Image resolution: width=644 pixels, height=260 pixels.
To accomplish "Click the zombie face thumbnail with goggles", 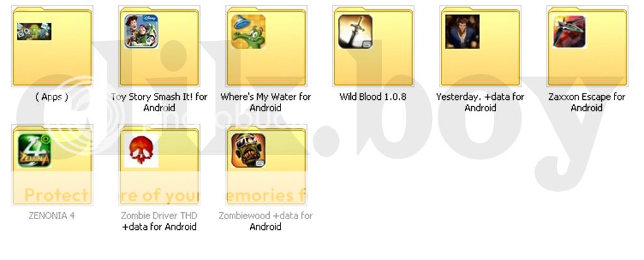I will click(x=248, y=151).
